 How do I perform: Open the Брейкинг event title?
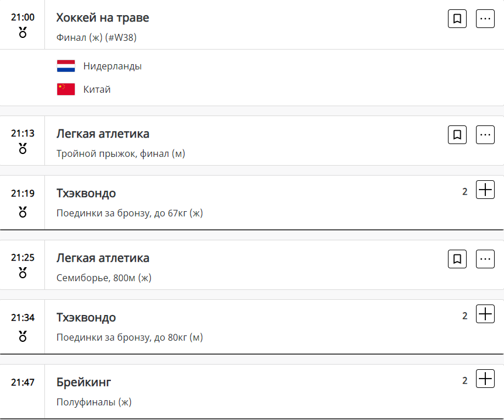84,383
